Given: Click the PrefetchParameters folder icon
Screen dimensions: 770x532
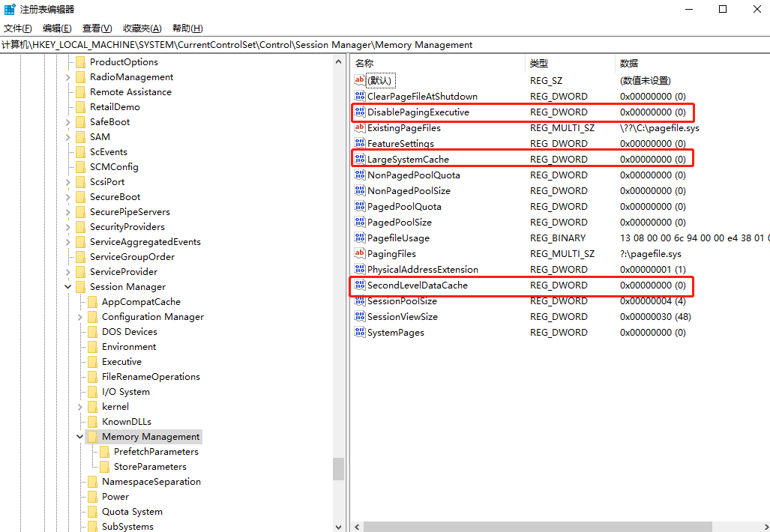Looking at the screenshot, I should click(x=104, y=452).
